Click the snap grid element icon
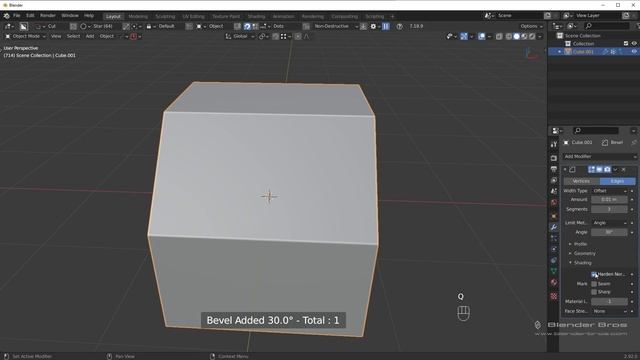640x360 pixels. (284, 36)
